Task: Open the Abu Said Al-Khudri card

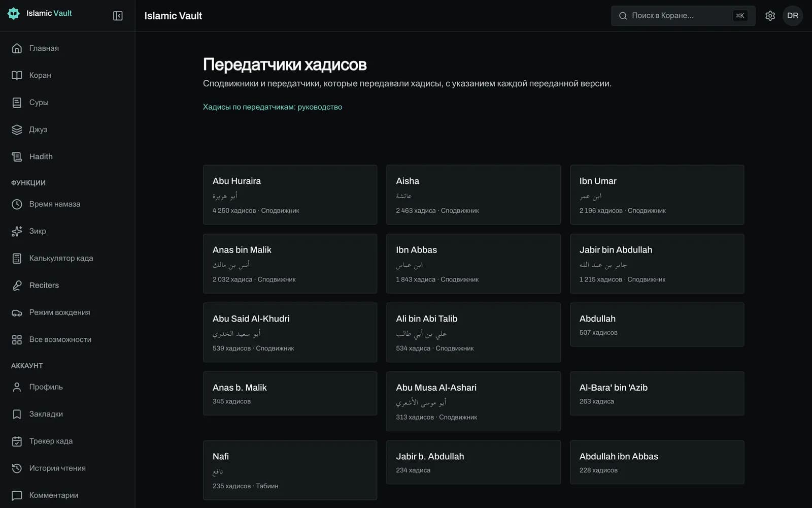Action: (x=290, y=332)
